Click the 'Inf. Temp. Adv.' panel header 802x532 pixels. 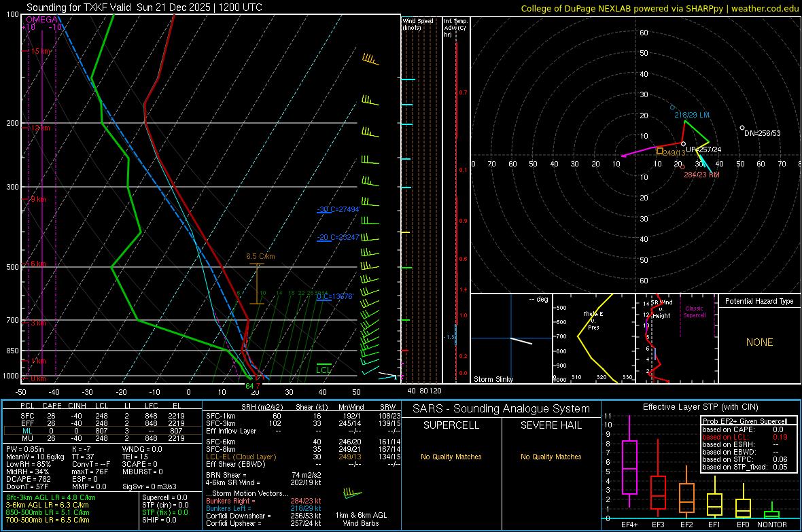[456, 28]
